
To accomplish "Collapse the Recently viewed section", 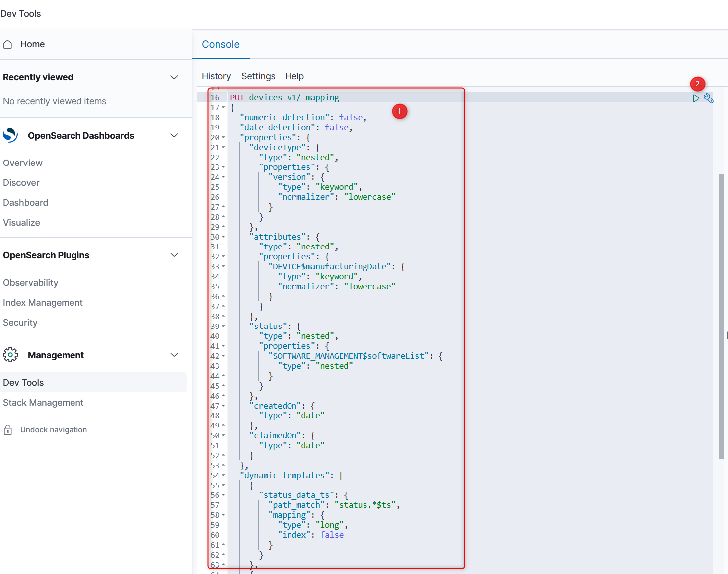I will (174, 77).
